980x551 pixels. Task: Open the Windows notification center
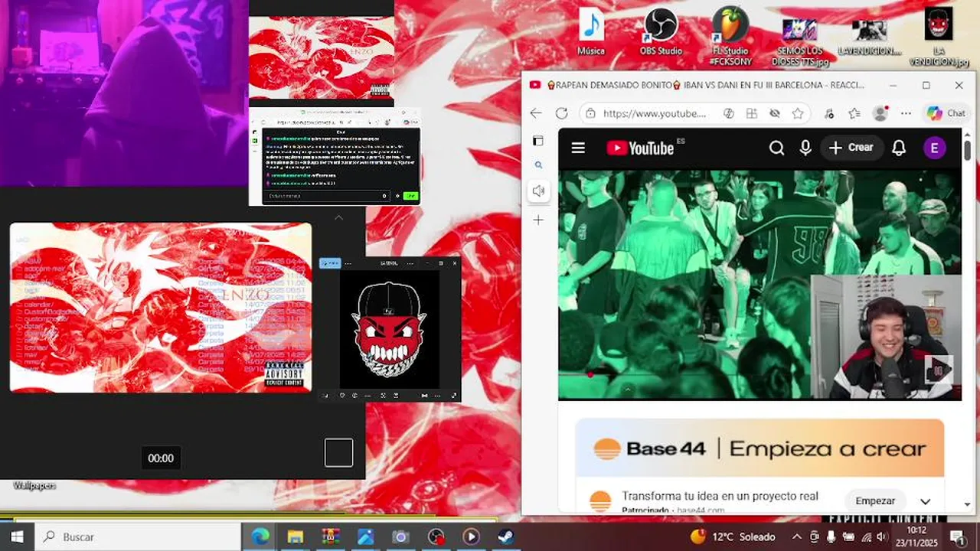pos(957,536)
